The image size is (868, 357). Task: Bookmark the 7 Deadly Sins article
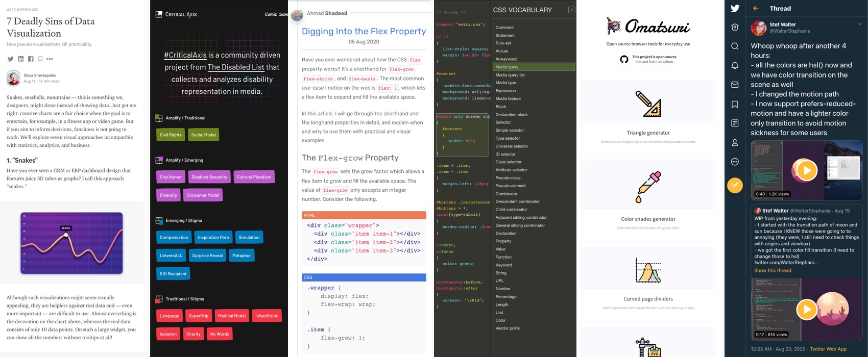pos(40,59)
